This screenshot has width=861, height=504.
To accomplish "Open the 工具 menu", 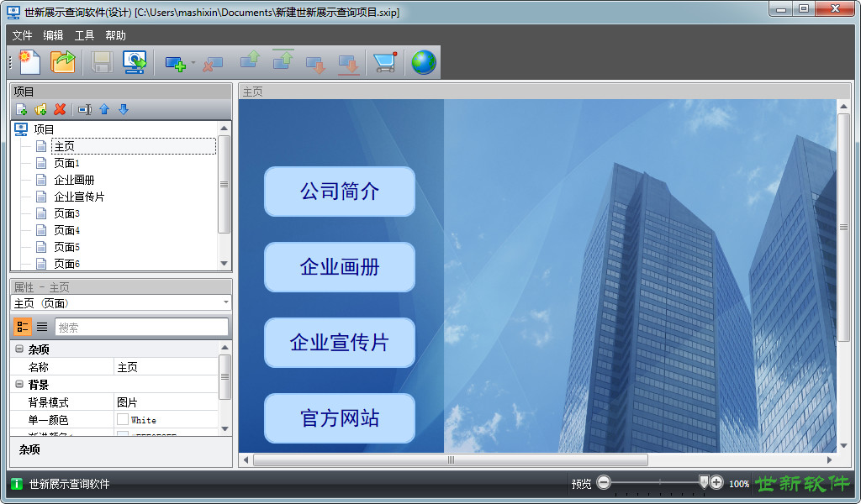I will (x=84, y=35).
